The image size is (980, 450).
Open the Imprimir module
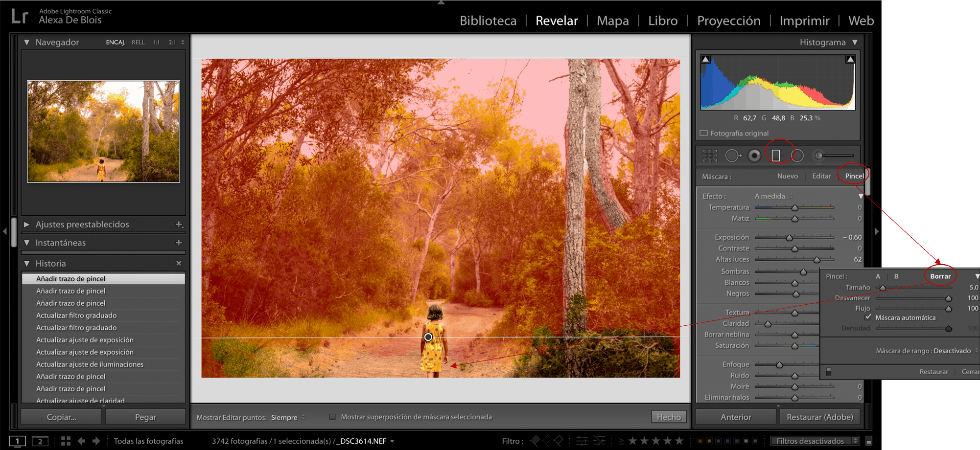click(804, 21)
